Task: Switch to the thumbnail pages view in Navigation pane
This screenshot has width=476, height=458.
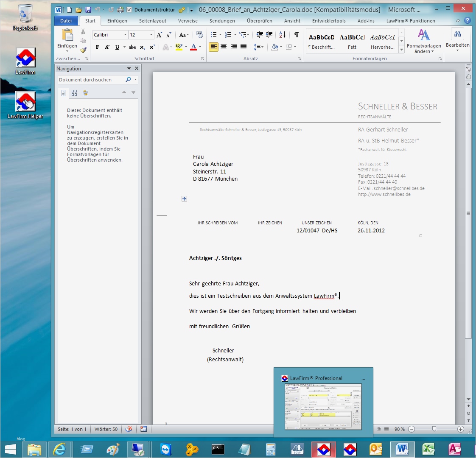Action: click(74, 93)
